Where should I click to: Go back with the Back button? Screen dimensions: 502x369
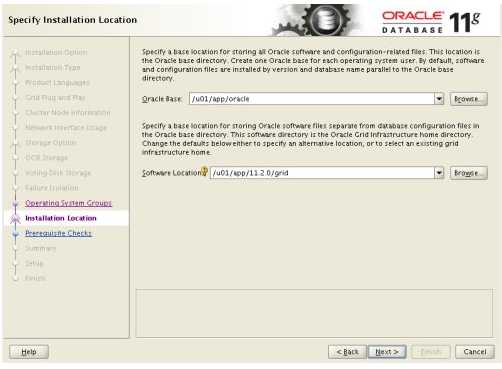347,352
